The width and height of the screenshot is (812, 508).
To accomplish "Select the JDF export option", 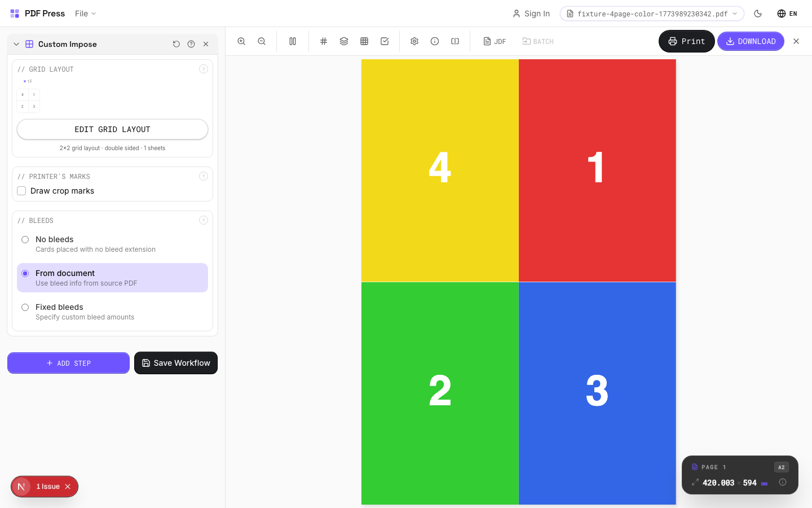I will [x=495, y=41].
